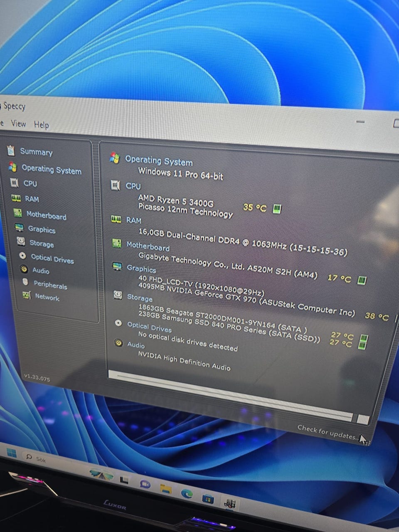Open the View menu
Screen dimensions: 399x532
[18, 123]
